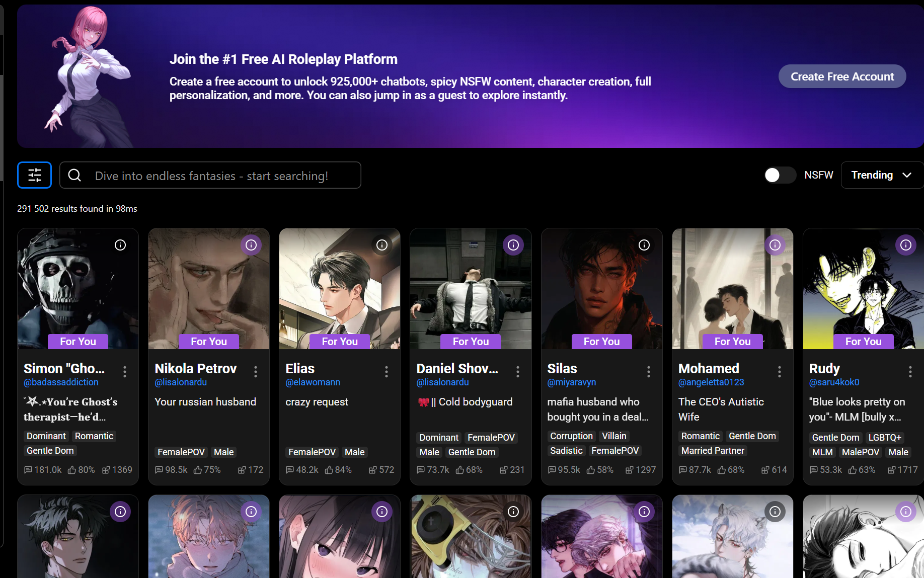
Task: Open Elias character thumbnail
Action: pyautogui.click(x=340, y=289)
